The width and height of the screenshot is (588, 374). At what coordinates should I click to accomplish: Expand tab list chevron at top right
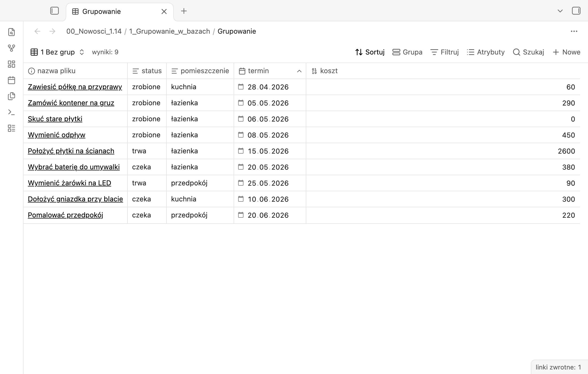(x=560, y=11)
